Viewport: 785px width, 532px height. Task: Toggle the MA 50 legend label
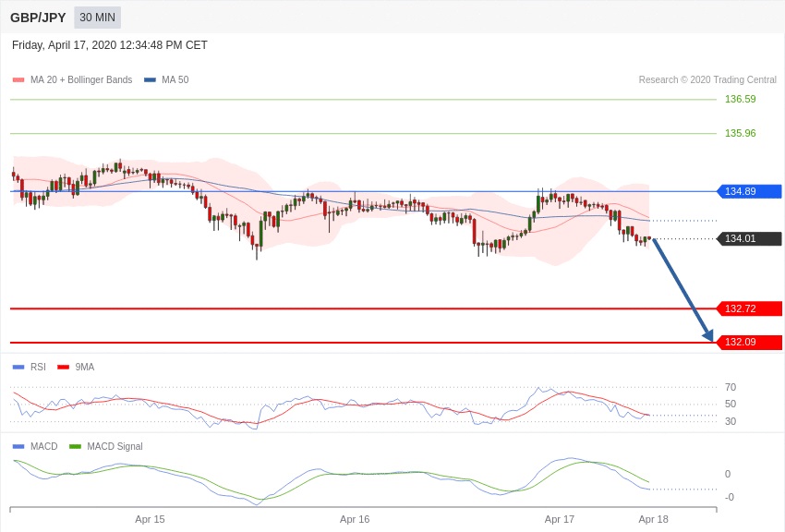click(x=175, y=79)
